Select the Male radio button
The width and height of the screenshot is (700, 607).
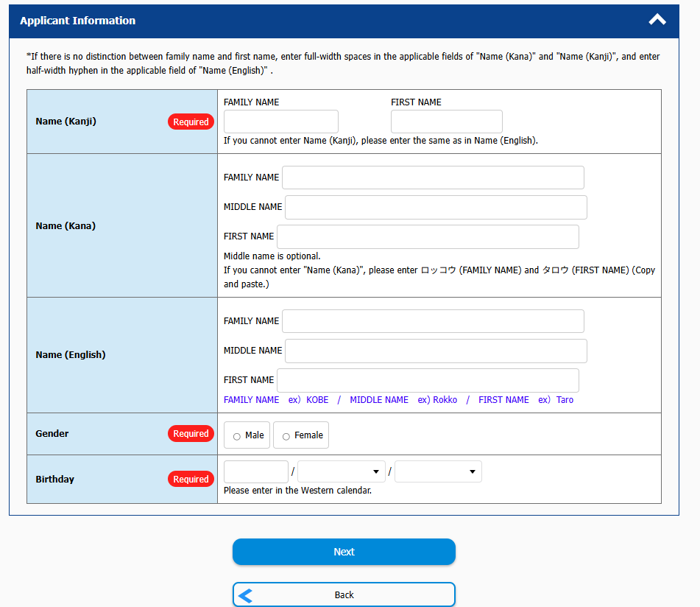[x=237, y=436]
